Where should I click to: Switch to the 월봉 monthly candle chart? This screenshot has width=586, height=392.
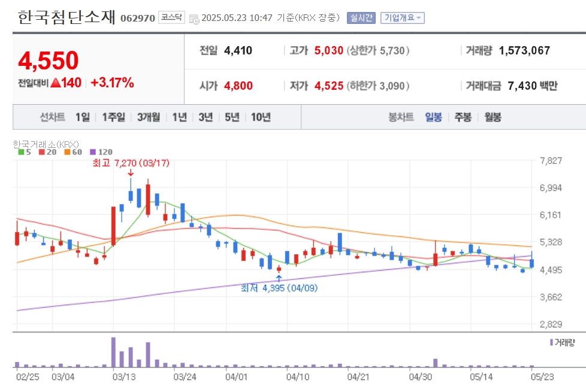point(493,117)
